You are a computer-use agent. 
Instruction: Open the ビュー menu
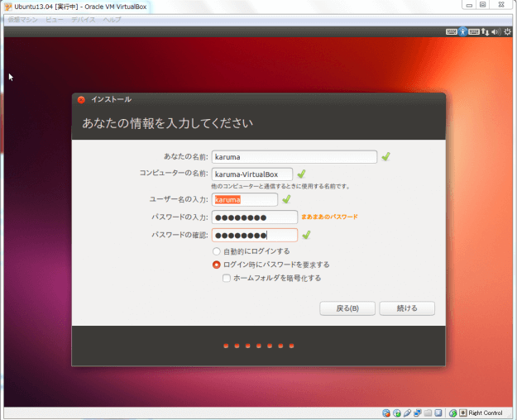click(x=54, y=20)
